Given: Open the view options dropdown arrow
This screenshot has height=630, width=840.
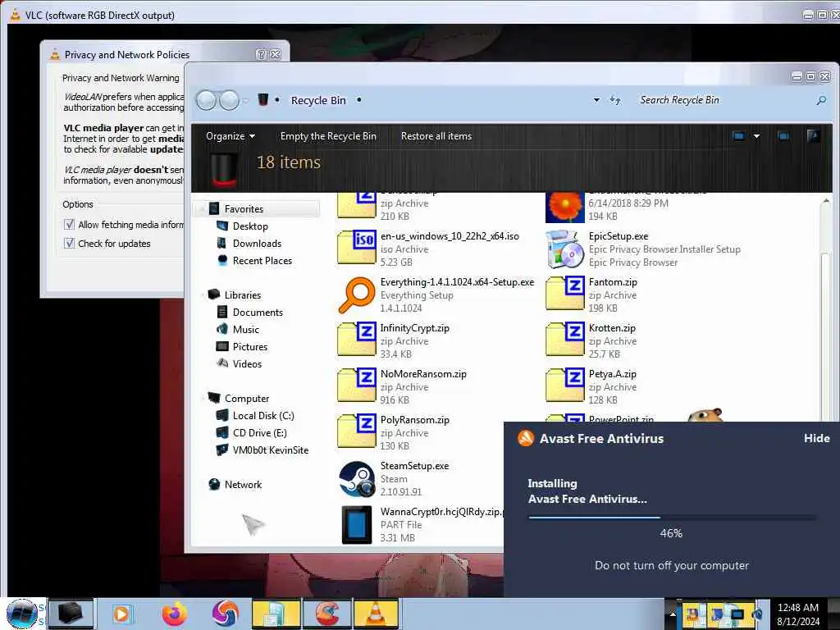Looking at the screenshot, I should tap(756, 136).
